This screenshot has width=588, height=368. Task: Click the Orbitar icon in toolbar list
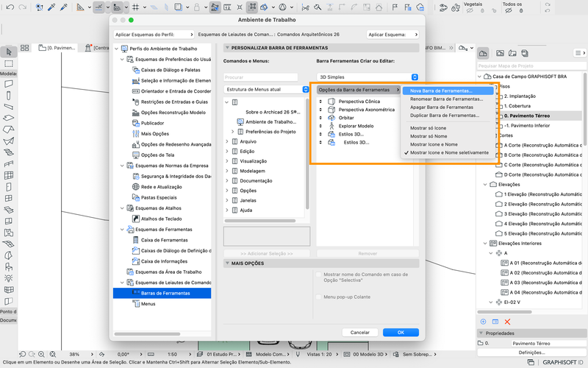pos(331,118)
